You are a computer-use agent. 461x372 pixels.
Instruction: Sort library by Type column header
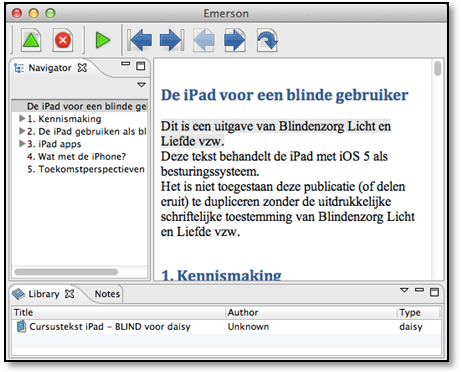click(418, 313)
